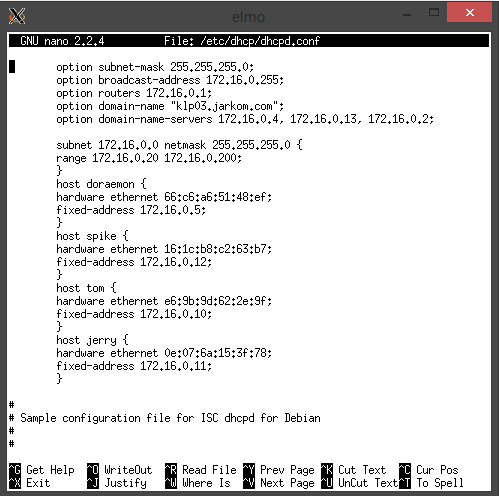
Task: Click the ^T To Spell shortcut
Action: [432, 483]
